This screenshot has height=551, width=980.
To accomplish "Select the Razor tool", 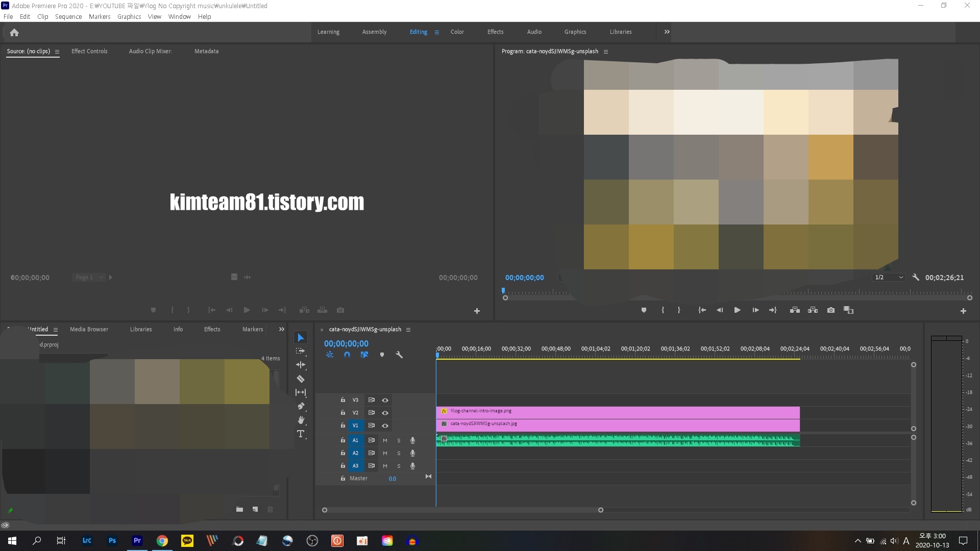I will (x=301, y=379).
